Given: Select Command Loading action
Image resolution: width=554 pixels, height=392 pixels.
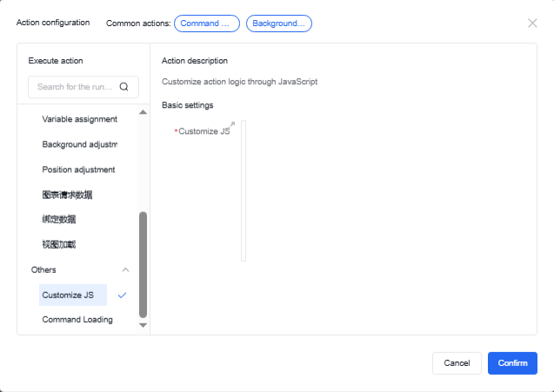Looking at the screenshot, I should coord(77,320).
